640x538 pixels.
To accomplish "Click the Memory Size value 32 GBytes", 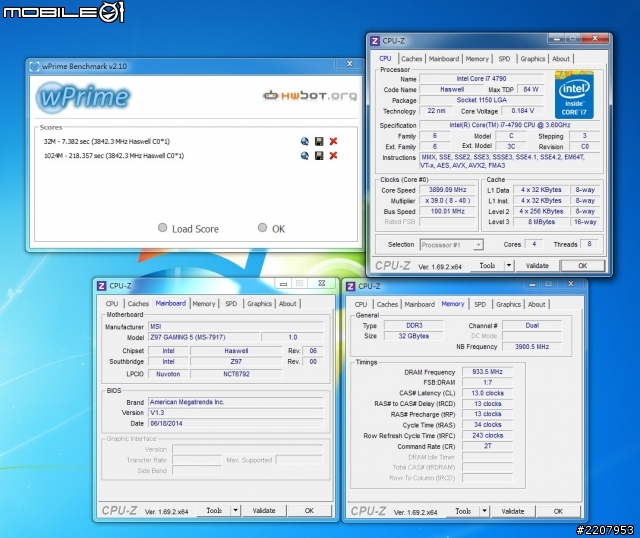I will point(413,336).
